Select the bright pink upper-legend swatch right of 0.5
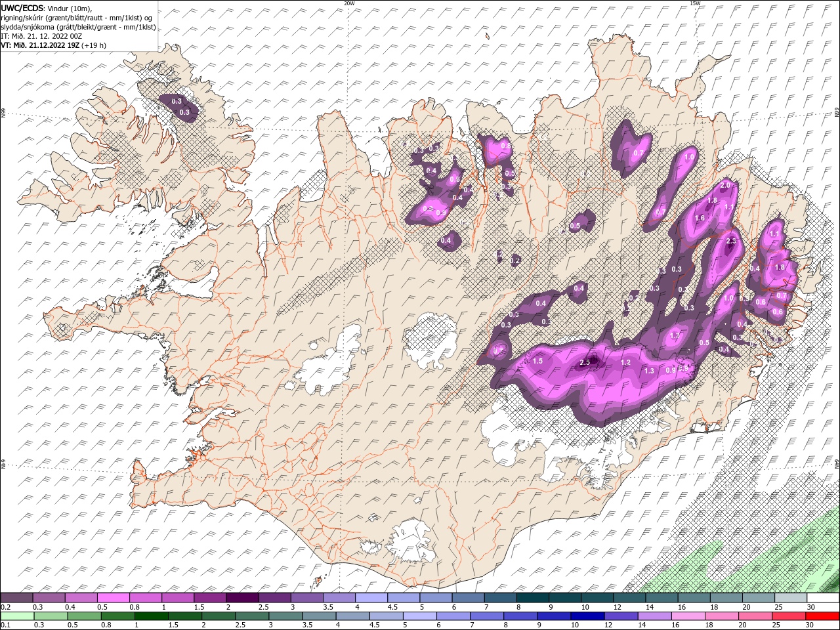Viewport: 840px width, 630px height. click(113, 598)
